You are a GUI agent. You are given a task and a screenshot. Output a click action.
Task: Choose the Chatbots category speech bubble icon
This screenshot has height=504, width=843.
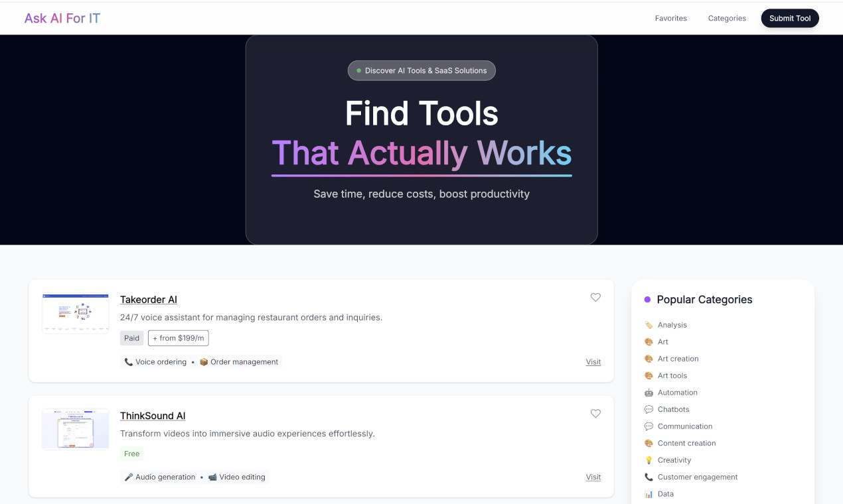coord(649,410)
